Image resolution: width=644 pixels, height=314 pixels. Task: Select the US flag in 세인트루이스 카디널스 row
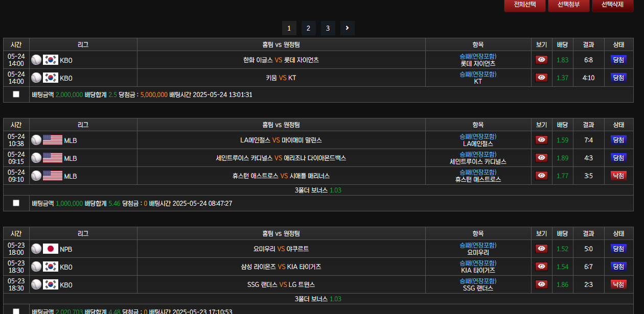point(53,158)
